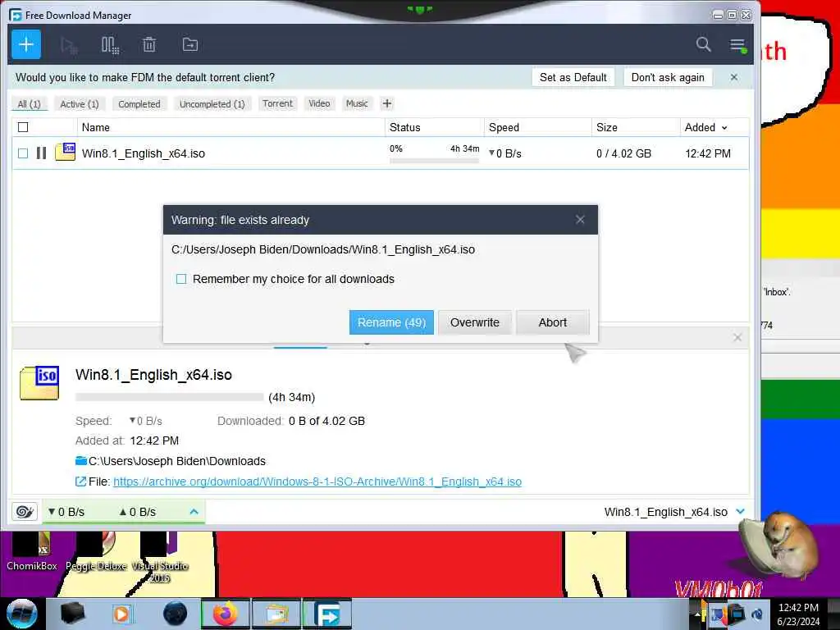Click the Abort button
The height and width of the screenshot is (630, 840).
pyautogui.click(x=552, y=322)
